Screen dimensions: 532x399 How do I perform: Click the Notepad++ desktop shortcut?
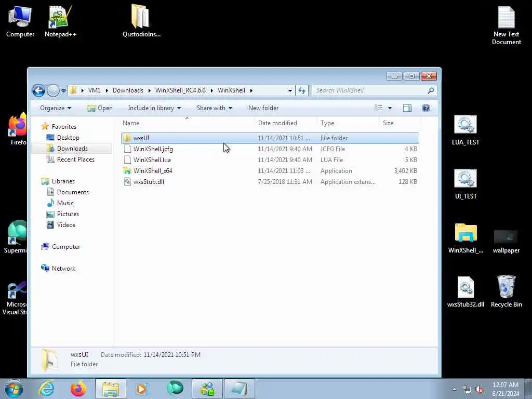60,21
